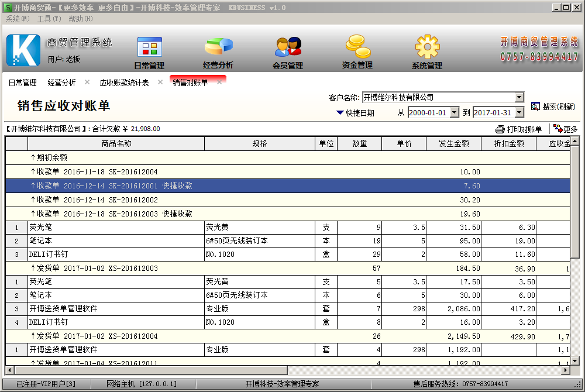Click the K logo of 商贸管理系统
The height and width of the screenshot is (392, 585).
click(23, 50)
